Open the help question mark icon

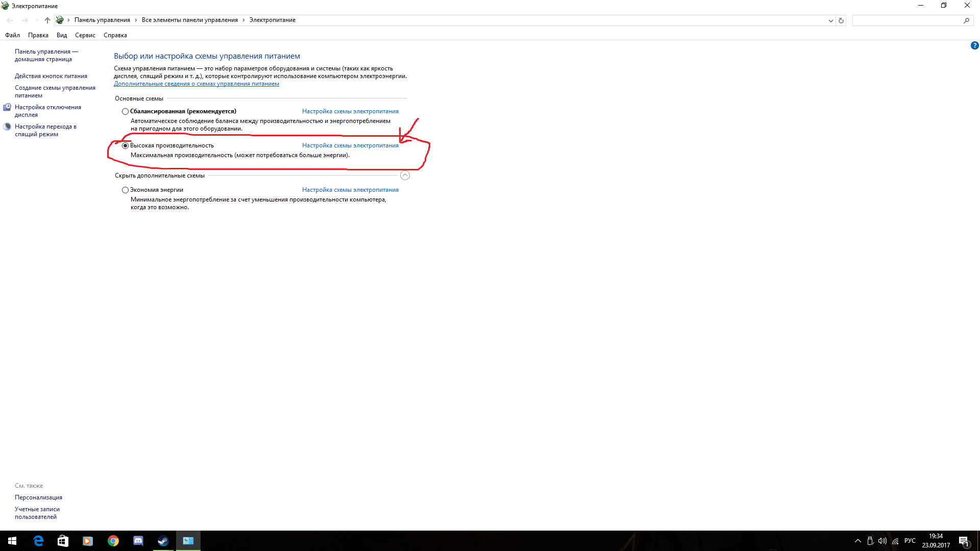point(974,45)
